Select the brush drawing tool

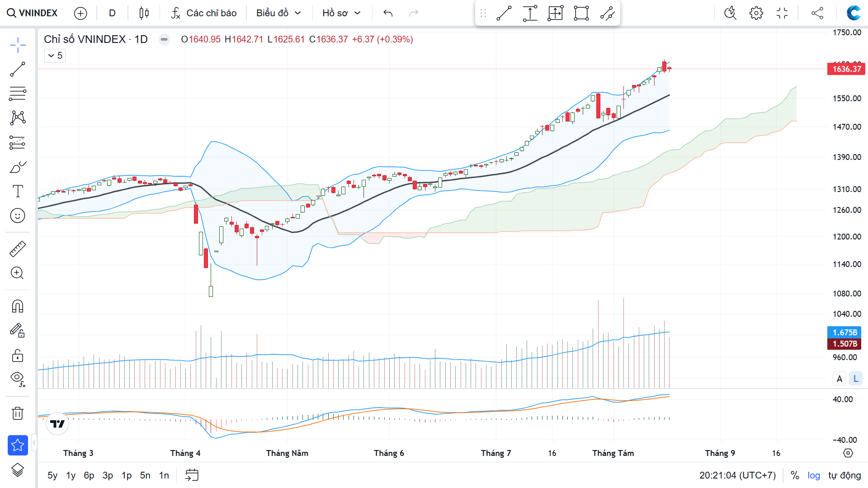[x=18, y=168]
